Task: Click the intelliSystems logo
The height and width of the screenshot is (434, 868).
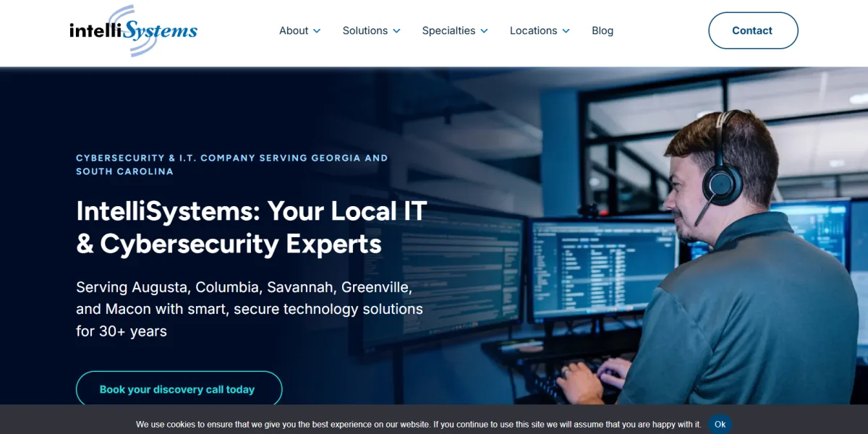Action: 133,30
